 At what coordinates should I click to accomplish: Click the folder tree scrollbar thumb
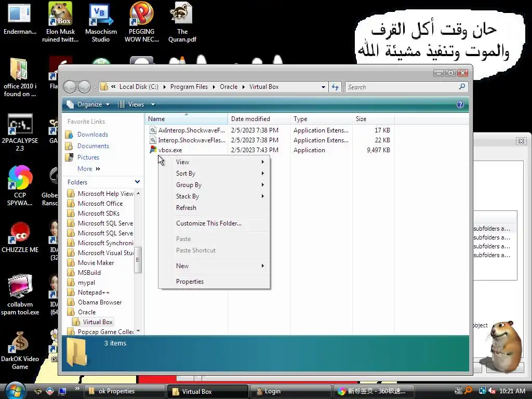(137, 260)
